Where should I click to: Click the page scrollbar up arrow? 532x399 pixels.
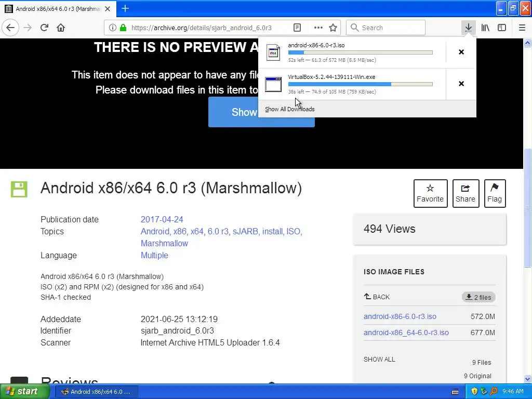pyautogui.click(x=528, y=43)
